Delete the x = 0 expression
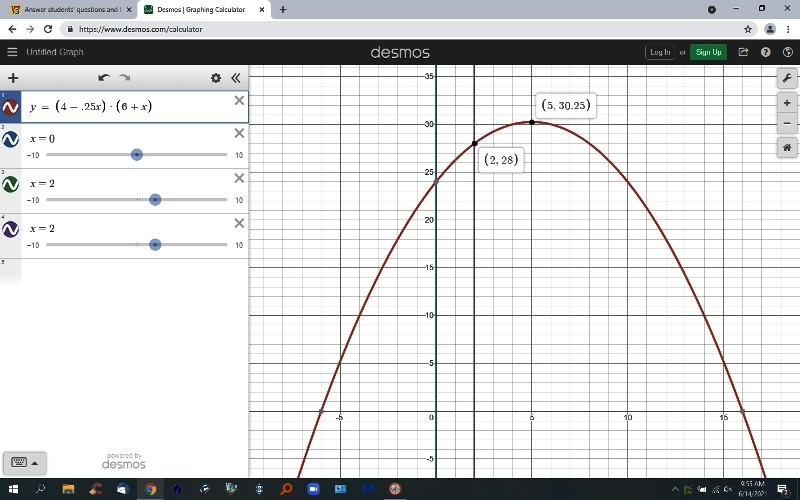 pyautogui.click(x=239, y=133)
